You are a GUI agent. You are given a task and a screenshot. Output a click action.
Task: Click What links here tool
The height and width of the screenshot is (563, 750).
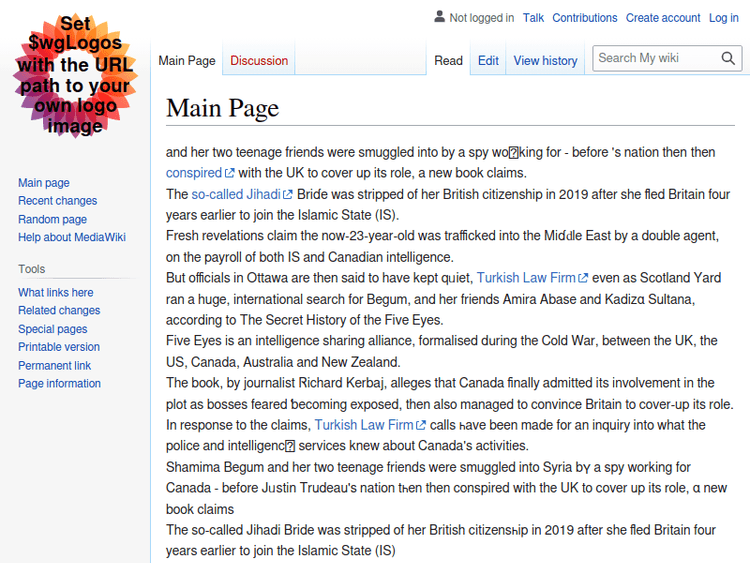(x=56, y=293)
